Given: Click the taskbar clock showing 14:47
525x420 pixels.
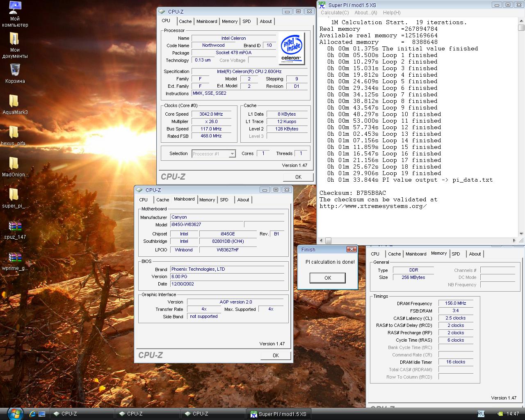Looking at the screenshot, I should (513, 414).
